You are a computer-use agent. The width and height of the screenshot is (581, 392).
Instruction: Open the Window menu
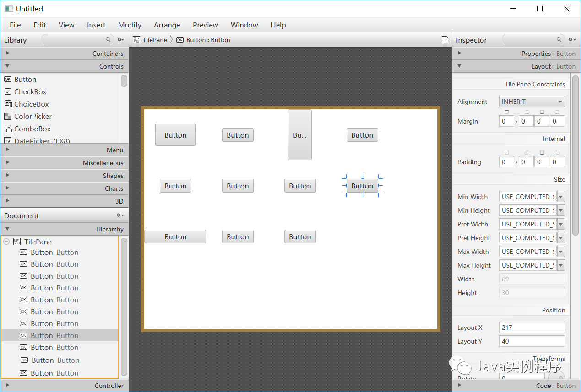click(x=244, y=25)
